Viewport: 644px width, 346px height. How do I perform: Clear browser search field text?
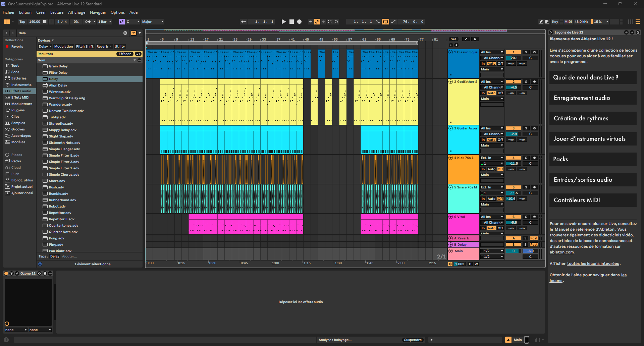pos(125,33)
